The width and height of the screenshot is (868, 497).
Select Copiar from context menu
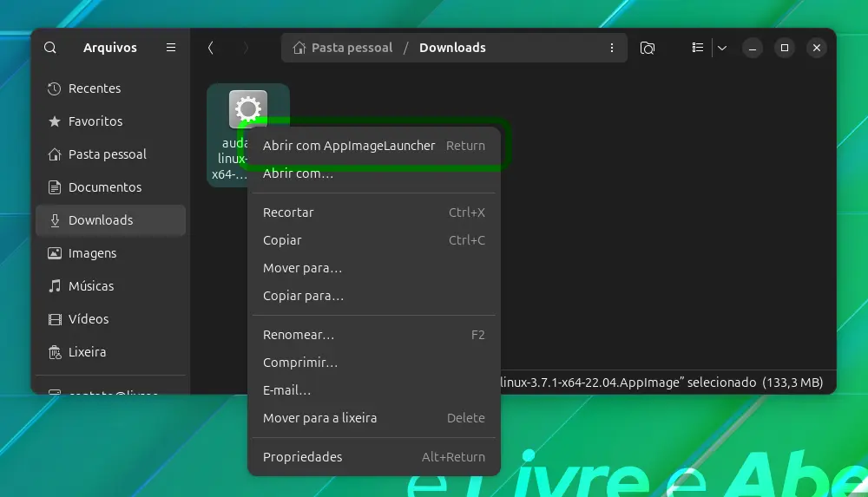click(x=373, y=240)
